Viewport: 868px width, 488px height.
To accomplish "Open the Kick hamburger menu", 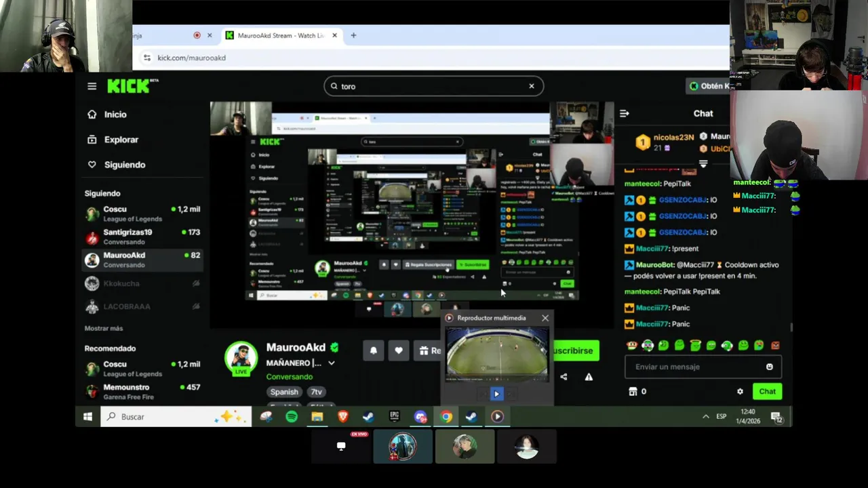I will (x=92, y=86).
